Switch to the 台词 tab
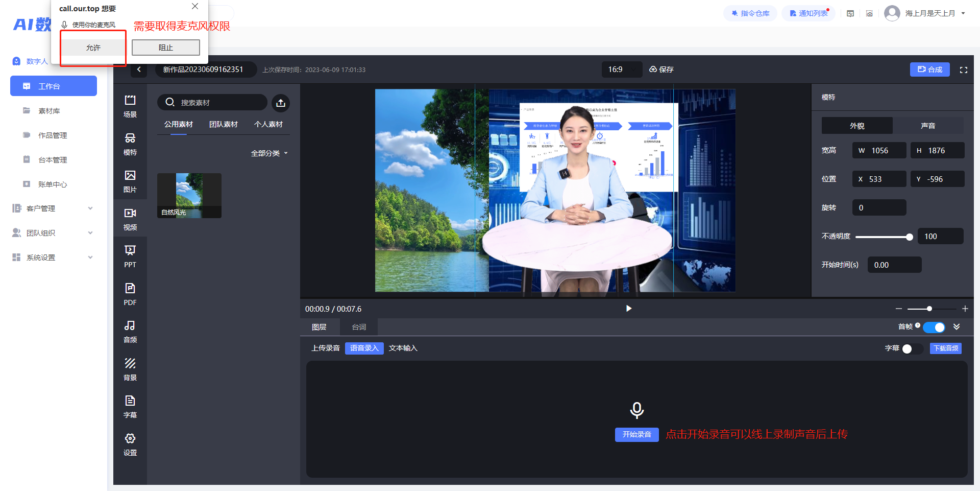Image resolution: width=980 pixels, height=491 pixels. [359, 327]
